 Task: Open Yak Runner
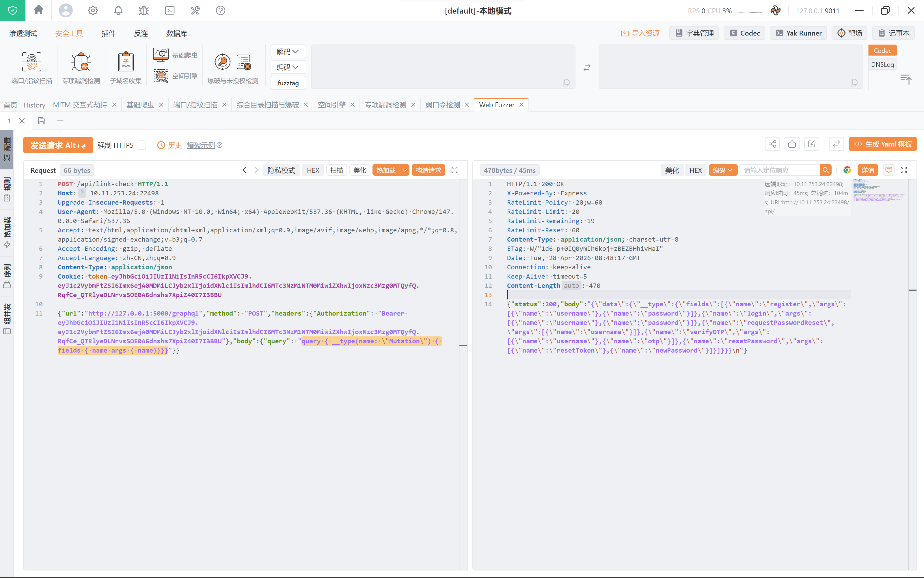pyautogui.click(x=798, y=33)
